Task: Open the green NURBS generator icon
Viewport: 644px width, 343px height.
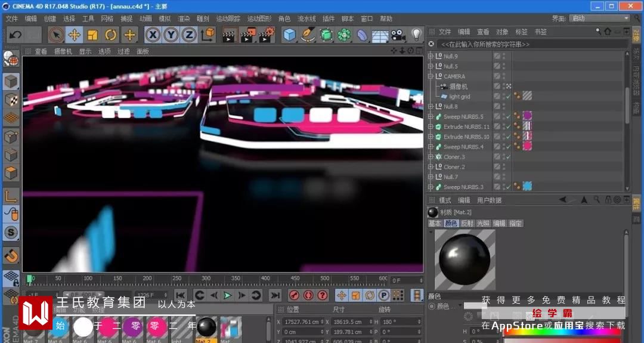Action: coord(326,35)
